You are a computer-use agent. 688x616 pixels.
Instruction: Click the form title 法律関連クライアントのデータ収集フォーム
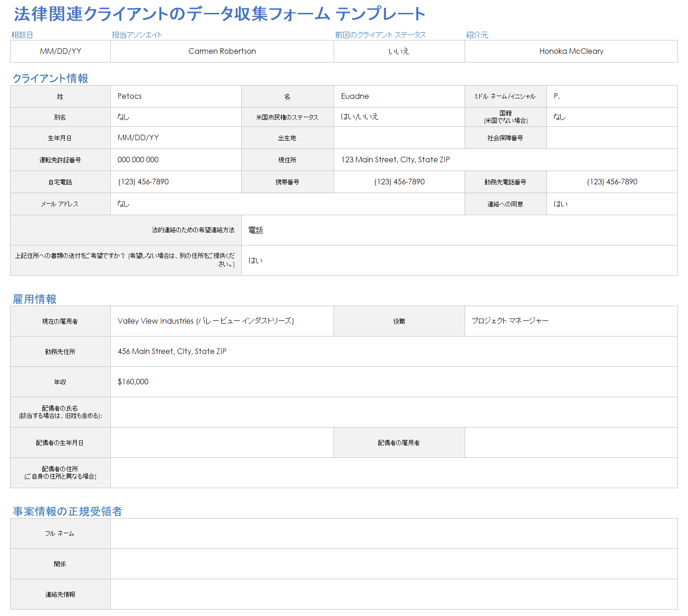click(172, 14)
